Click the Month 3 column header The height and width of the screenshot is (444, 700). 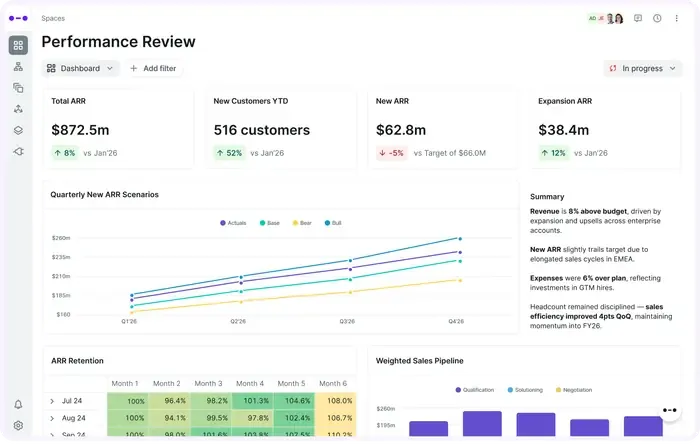pos(208,383)
